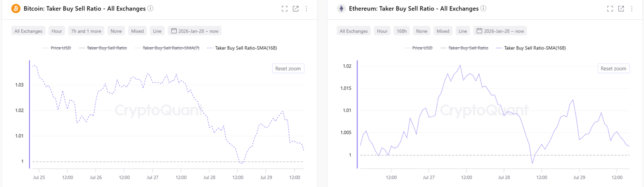
Task: Toggle SMA(7) series on Bitcoin chart
Action: (167, 48)
